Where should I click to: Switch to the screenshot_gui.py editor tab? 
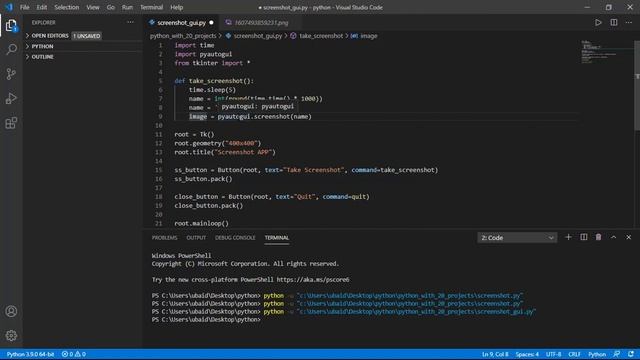181,22
